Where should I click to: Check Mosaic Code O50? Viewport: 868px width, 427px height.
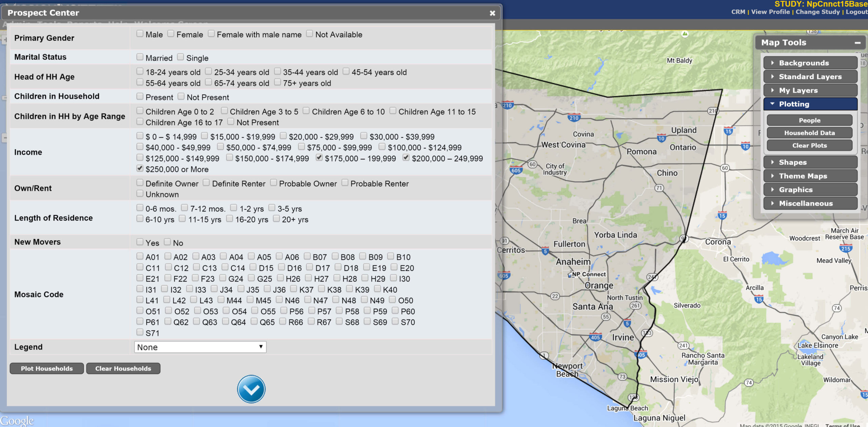click(393, 299)
